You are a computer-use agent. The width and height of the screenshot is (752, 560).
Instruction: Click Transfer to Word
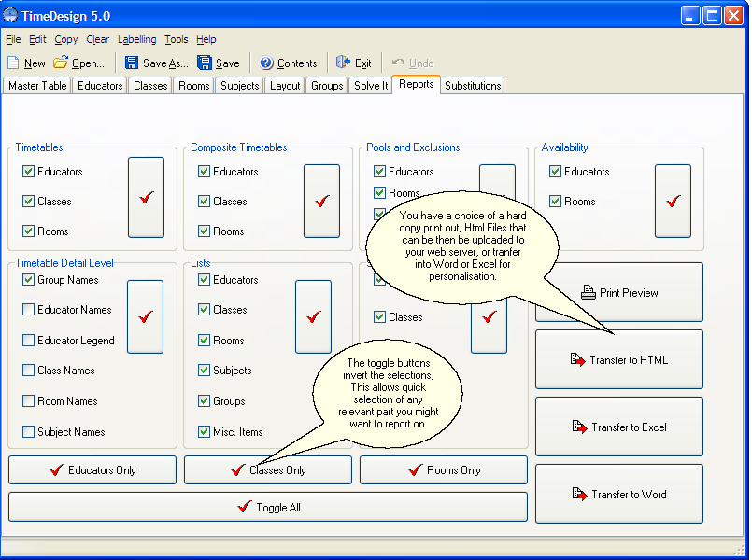click(x=619, y=494)
